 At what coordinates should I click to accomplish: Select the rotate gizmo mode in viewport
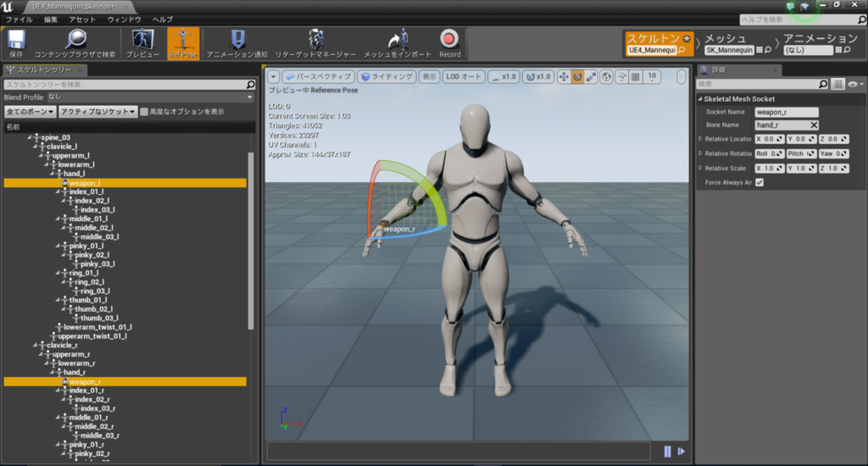point(577,77)
